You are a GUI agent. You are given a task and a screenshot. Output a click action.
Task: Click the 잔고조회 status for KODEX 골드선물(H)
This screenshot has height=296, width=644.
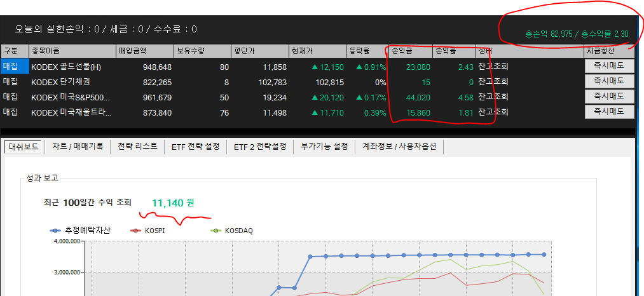[x=493, y=67]
